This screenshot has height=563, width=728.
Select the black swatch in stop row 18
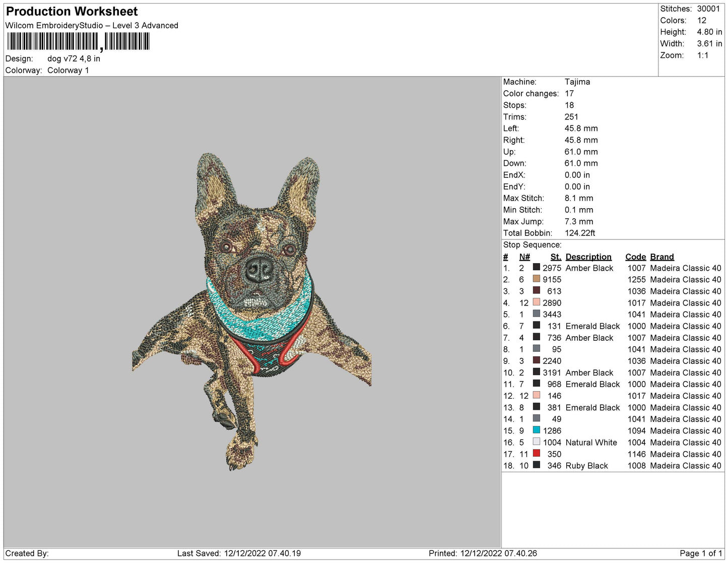tap(537, 465)
